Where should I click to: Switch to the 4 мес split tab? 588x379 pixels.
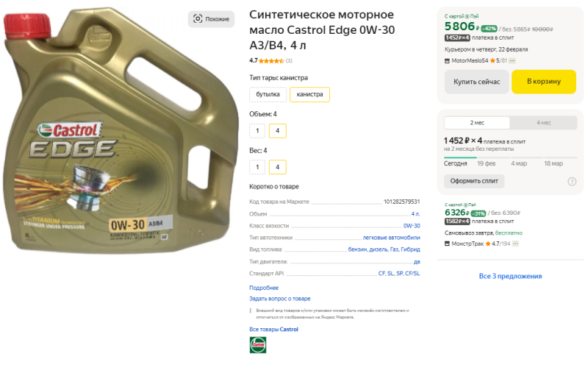click(x=543, y=123)
